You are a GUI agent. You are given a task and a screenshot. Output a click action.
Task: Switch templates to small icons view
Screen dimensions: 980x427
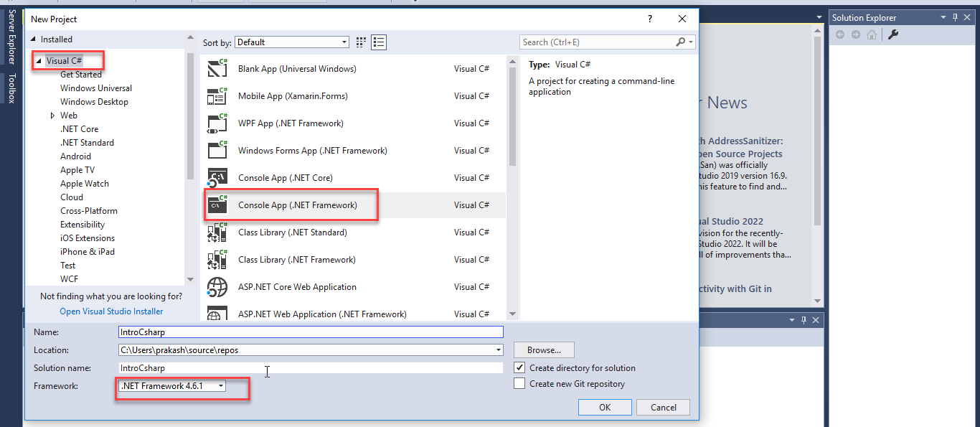pos(379,42)
